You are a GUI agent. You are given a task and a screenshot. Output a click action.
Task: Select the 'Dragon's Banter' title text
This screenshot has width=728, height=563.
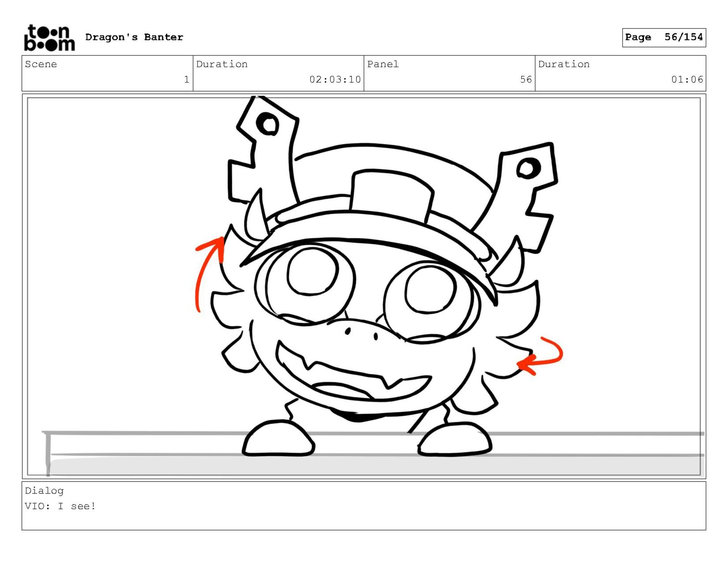(x=134, y=37)
